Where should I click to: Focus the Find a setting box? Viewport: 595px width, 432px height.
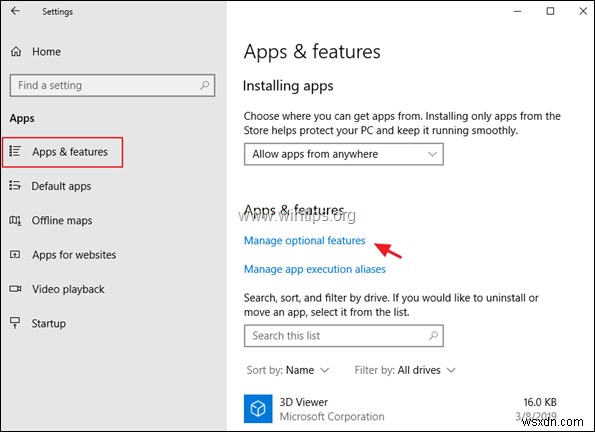pyautogui.click(x=112, y=85)
